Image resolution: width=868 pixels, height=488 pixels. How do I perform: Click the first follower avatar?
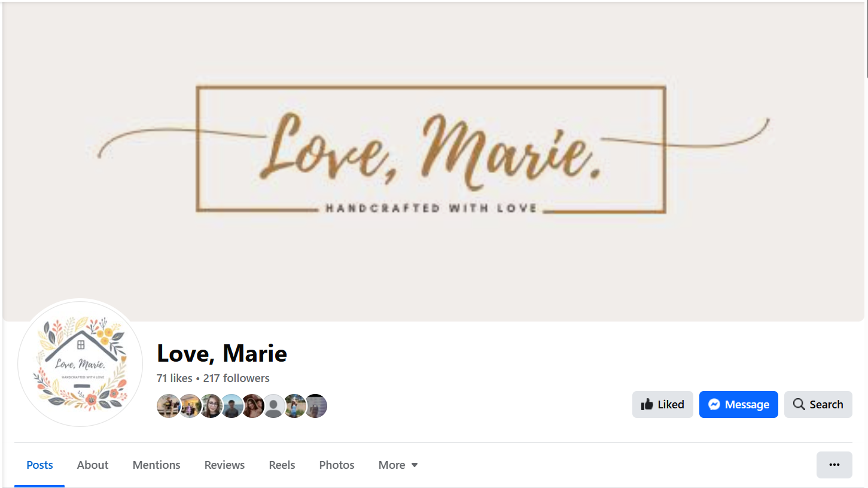click(169, 406)
